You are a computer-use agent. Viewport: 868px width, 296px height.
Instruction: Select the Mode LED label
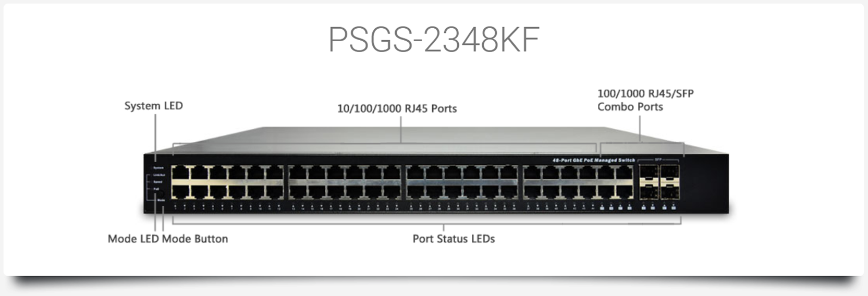click(133, 239)
